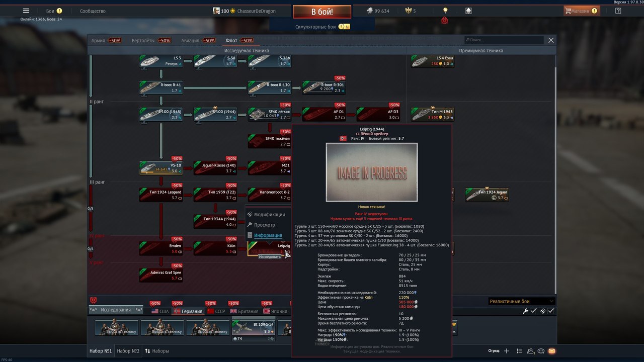This screenshot has height=362, width=644.
Task: Open the main hamburger menu
Action: coord(26,11)
